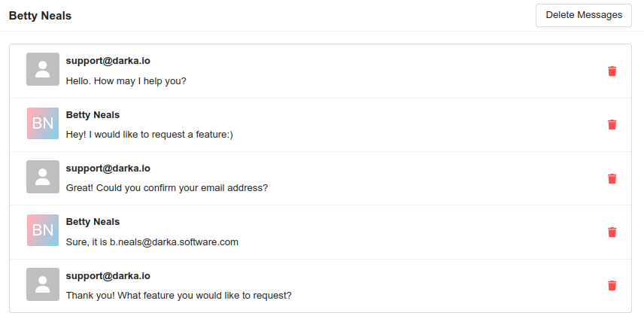Click the b.neals@darka.software.com message text

click(152, 242)
